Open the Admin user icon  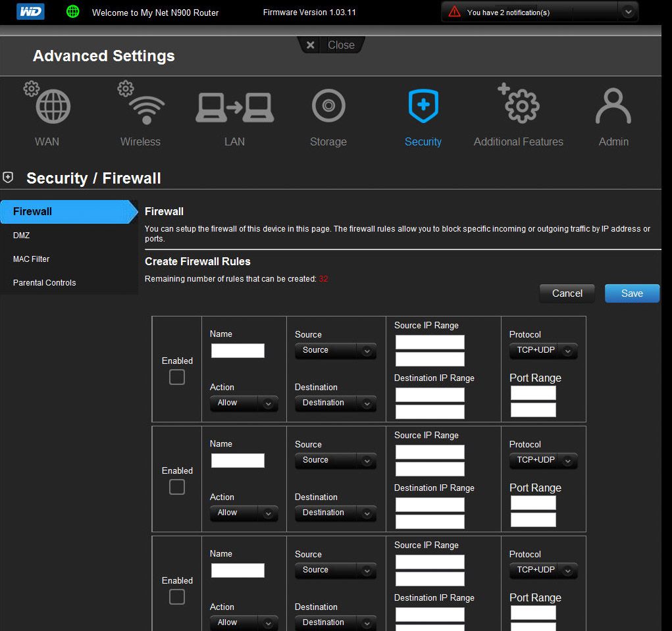613,107
